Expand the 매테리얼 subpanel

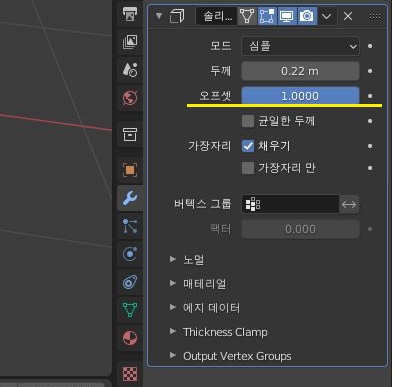pos(173,283)
